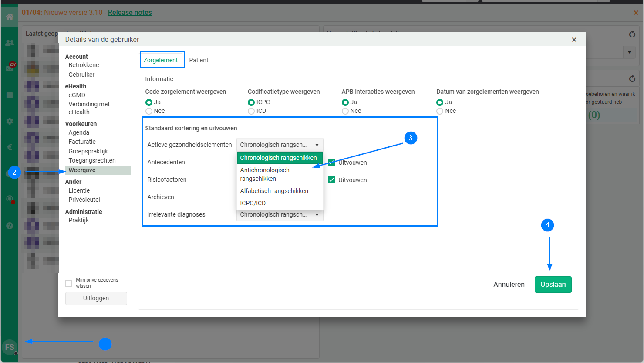Open the calendar icon in sidebar

click(x=10, y=95)
